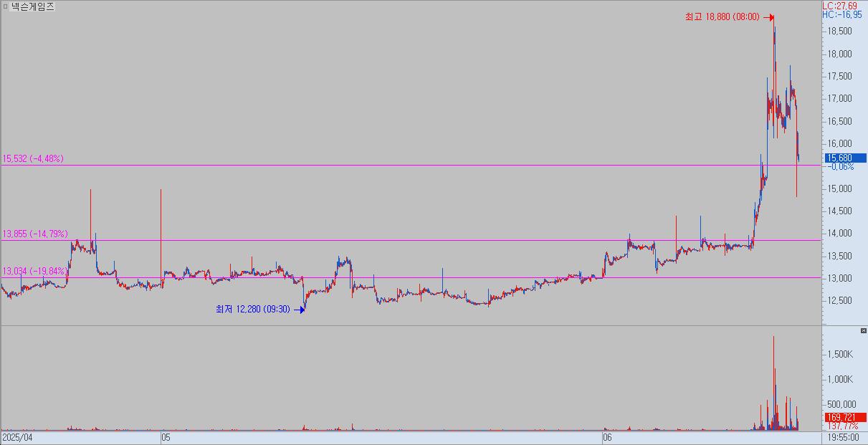
Task: Click the 15,532 (-4.48%) horizontal line label
Action: point(33,159)
